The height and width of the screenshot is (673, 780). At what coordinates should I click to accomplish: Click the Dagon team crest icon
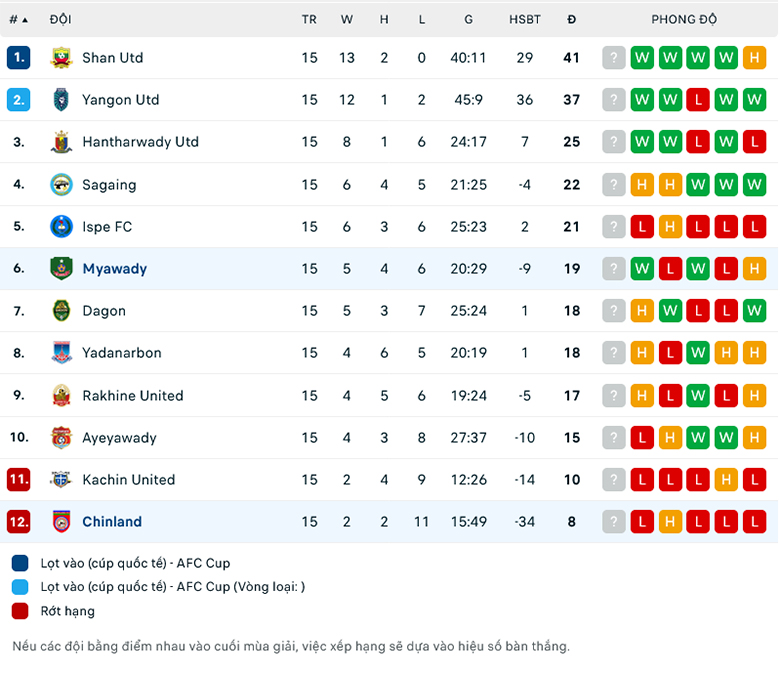[61, 311]
